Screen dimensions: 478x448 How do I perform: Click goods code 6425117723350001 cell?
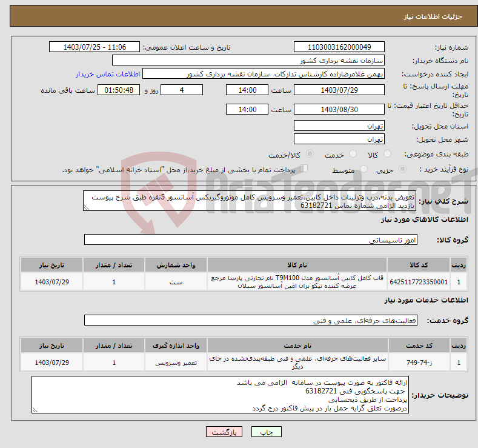click(419, 282)
